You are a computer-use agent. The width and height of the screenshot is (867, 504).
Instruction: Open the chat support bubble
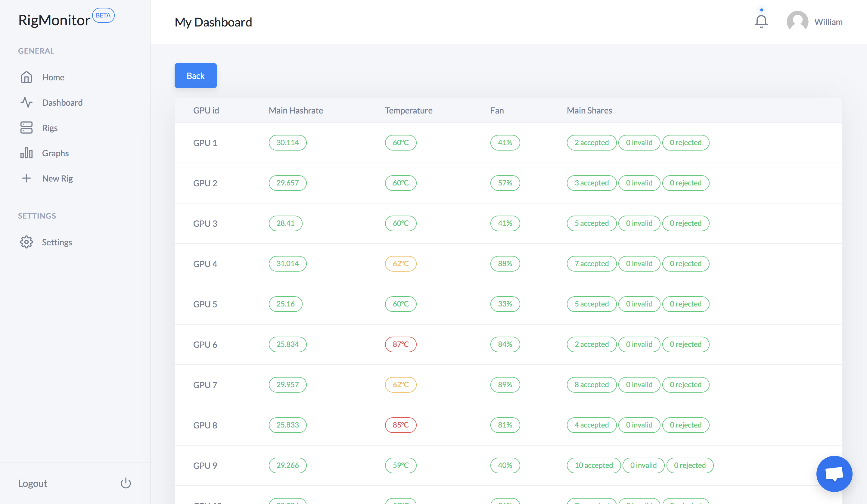(x=834, y=474)
